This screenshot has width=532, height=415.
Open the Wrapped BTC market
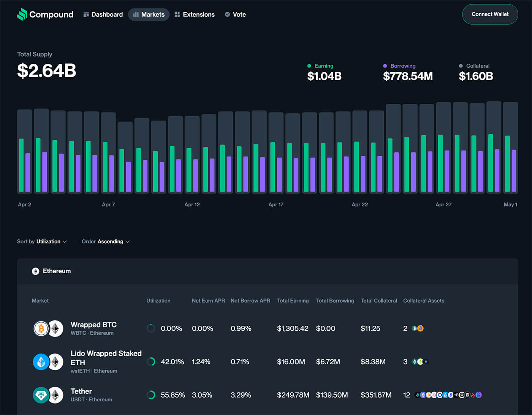(93, 325)
